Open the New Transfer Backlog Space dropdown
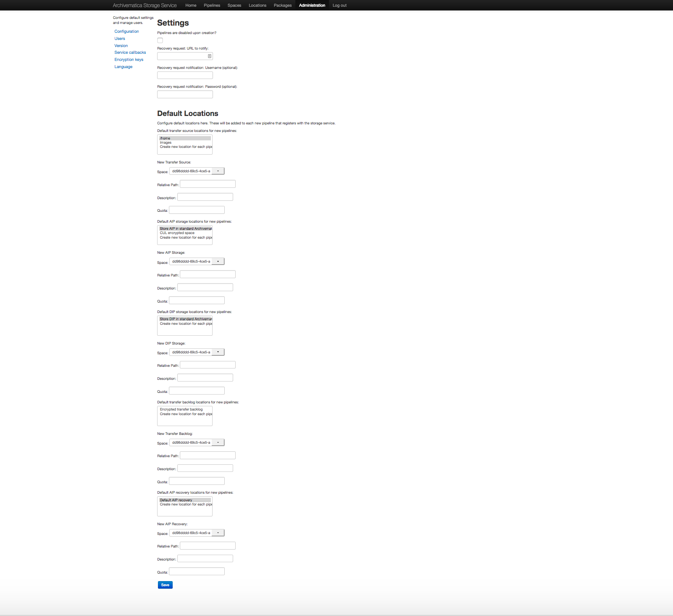 tap(197, 442)
